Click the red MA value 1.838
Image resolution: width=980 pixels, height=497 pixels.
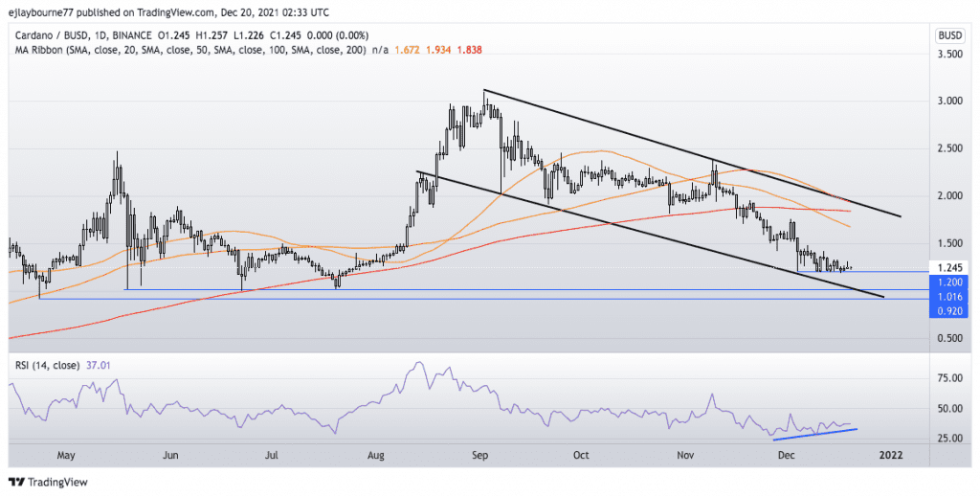[x=469, y=50]
